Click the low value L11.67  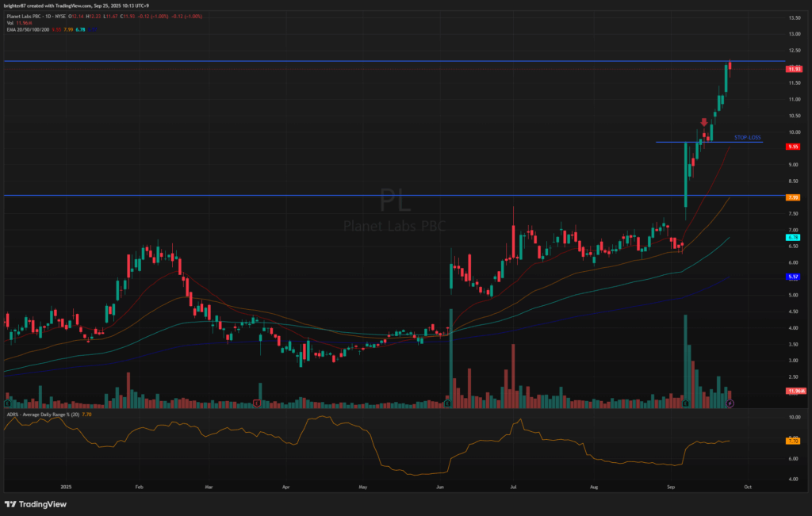(110, 17)
